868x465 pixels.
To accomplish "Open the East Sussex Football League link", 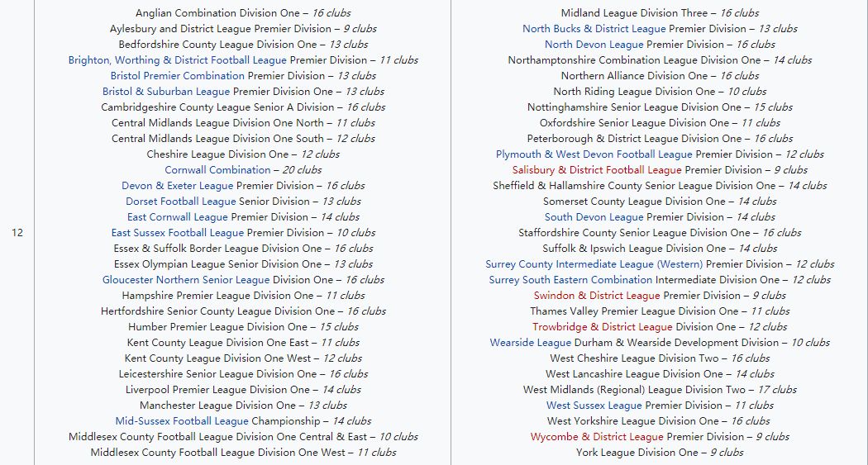I will [x=177, y=233].
